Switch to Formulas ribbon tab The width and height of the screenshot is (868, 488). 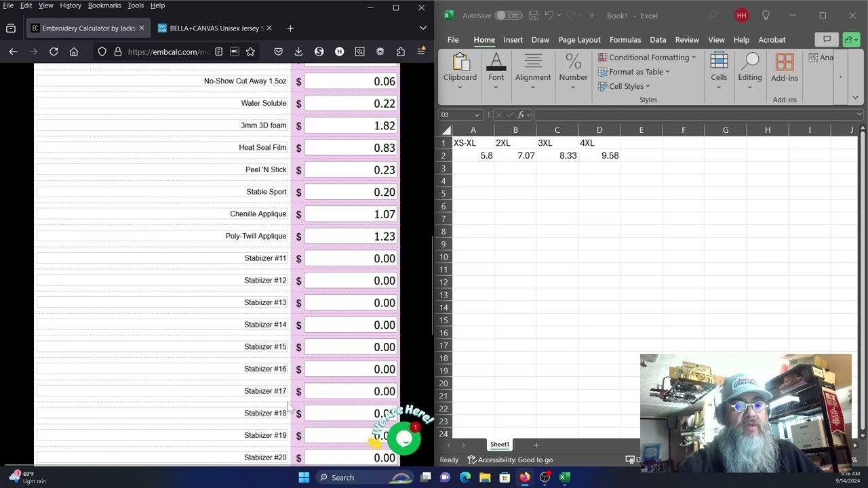click(x=625, y=40)
